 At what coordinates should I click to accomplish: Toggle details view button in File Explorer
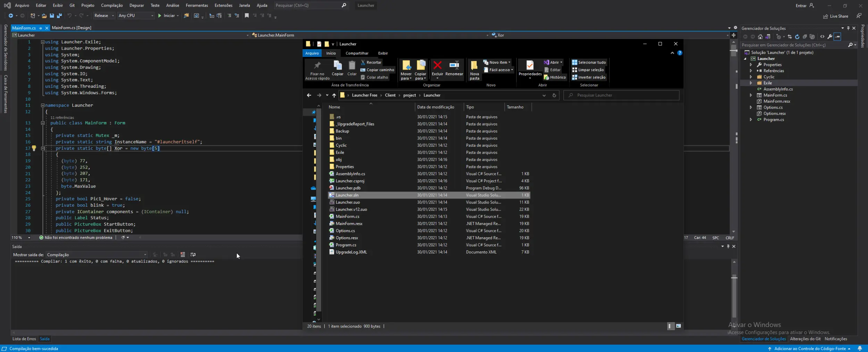pos(670,326)
